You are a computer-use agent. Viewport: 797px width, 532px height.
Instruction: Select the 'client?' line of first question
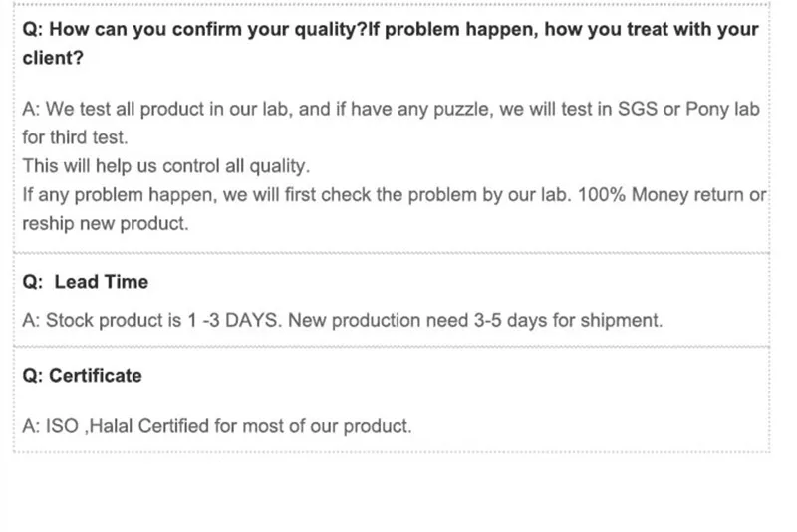(x=53, y=58)
